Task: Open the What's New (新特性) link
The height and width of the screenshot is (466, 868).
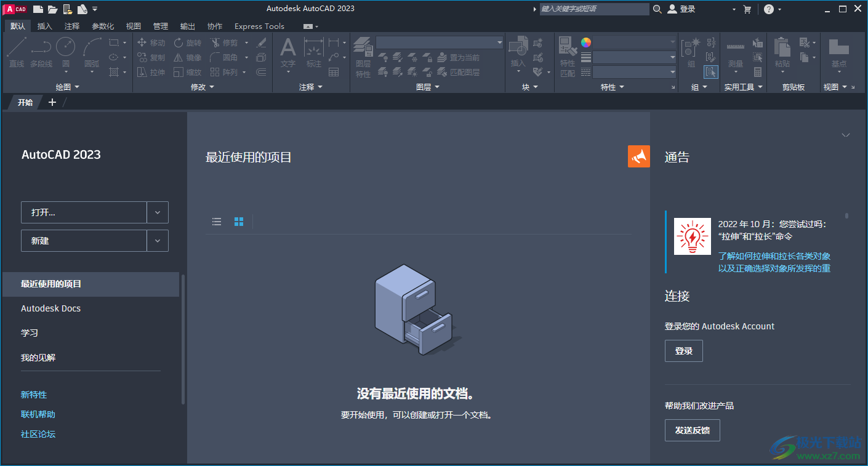Action: pos(34,395)
